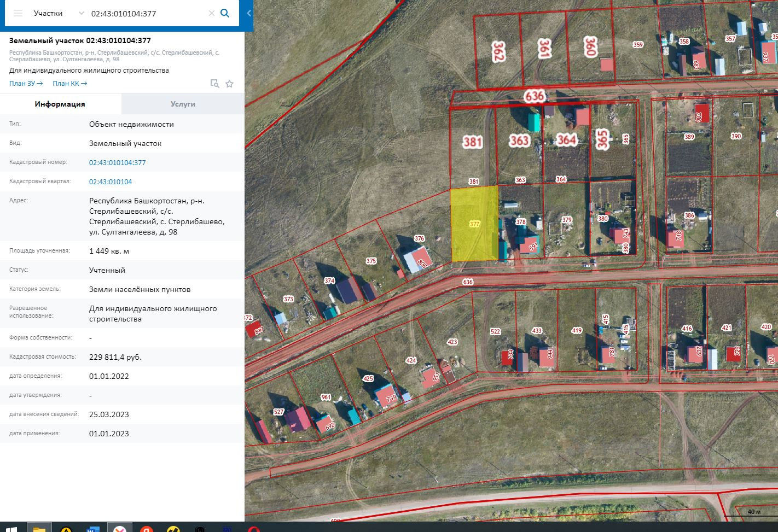Viewport: 778px width, 532px height.
Task: Click parcel label 527 on the map
Action: tap(278, 412)
